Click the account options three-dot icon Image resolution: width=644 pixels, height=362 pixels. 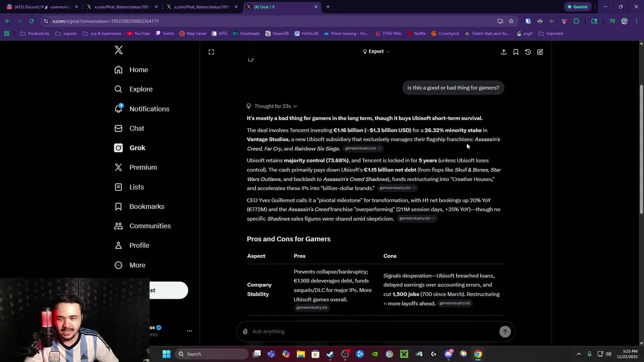190,331
